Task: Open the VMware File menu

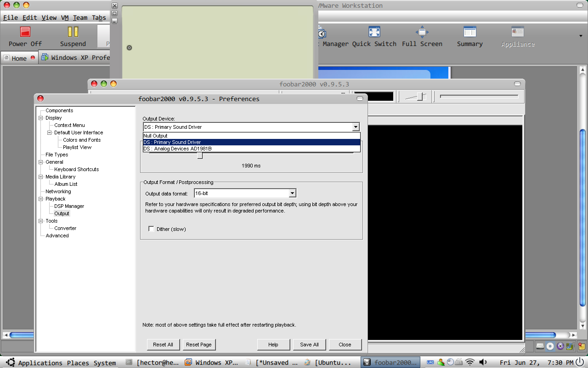Action: point(11,17)
